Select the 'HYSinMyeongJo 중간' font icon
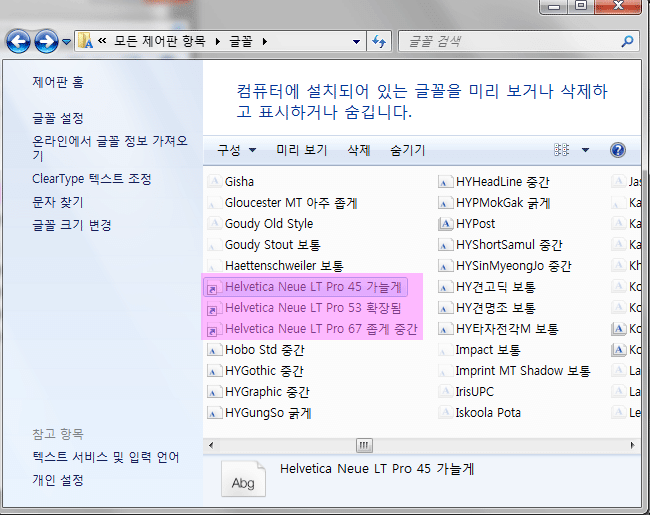The height and width of the screenshot is (515, 650). click(x=445, y=265)
